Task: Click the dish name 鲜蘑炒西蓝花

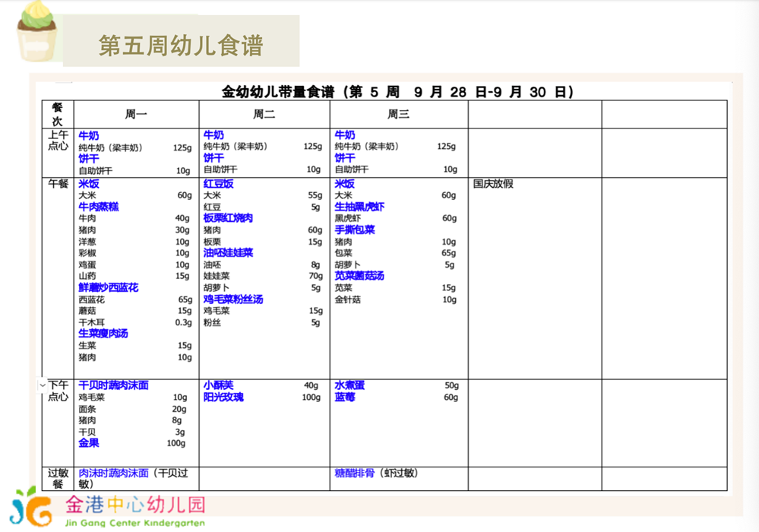Action: coord(109,287)
